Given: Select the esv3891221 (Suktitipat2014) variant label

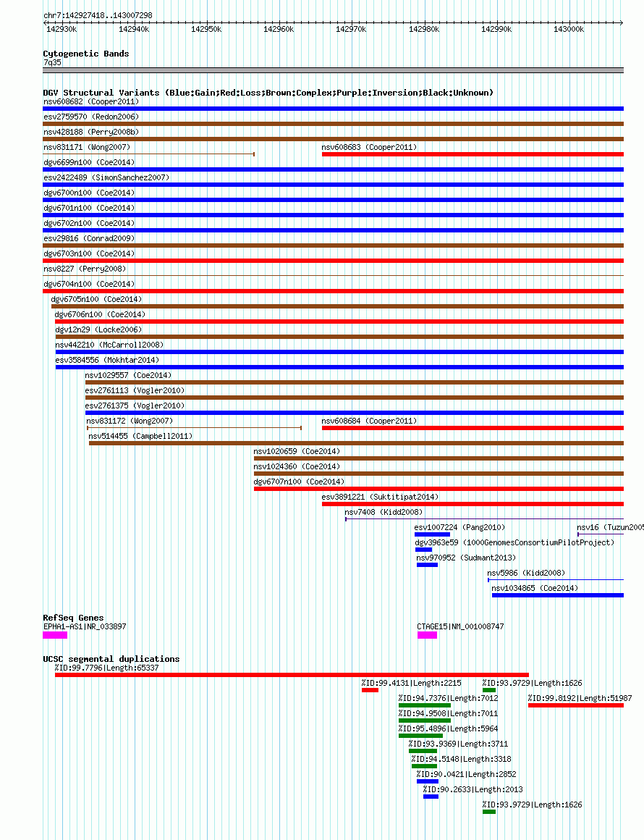Looking at the screenshot, I should pos(380,497).
